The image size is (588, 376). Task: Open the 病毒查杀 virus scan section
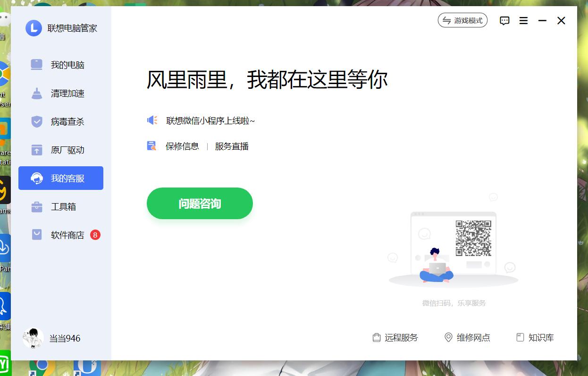(60, 121)
